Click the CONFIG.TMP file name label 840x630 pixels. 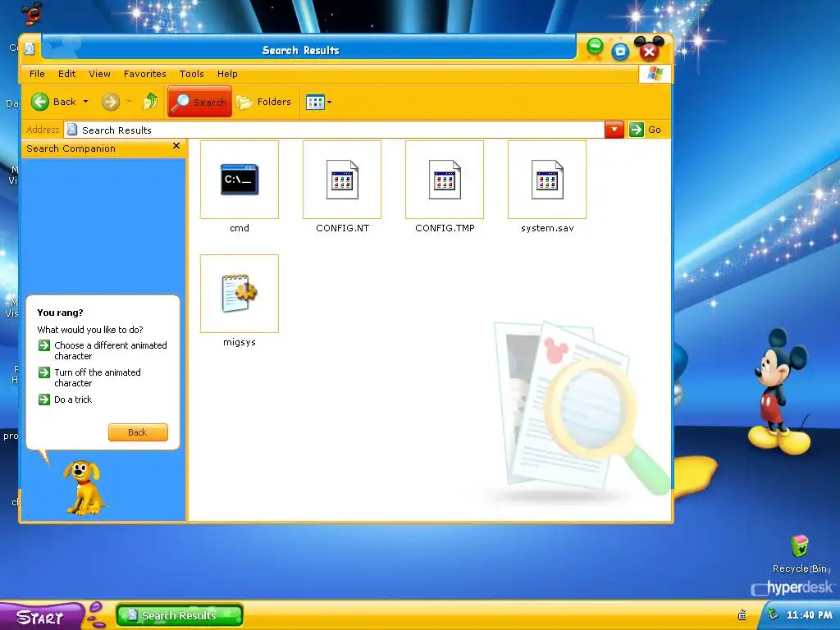445,228
